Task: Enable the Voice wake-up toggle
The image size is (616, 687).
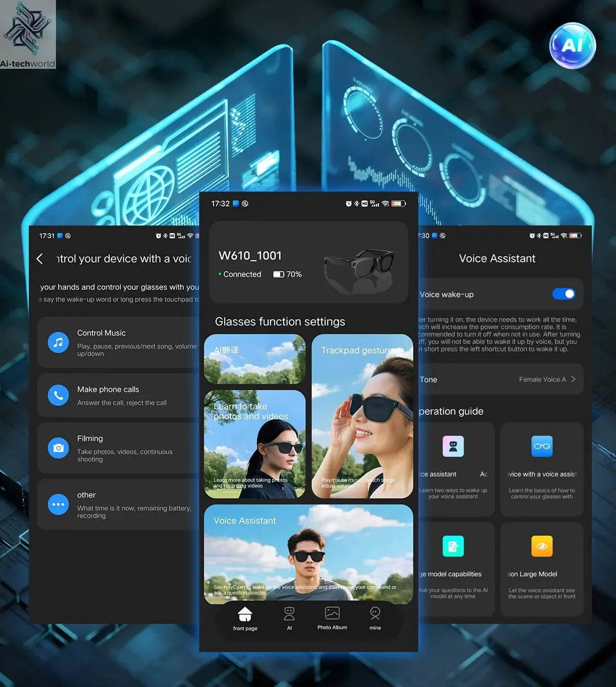Action: (x=564, y=294)
